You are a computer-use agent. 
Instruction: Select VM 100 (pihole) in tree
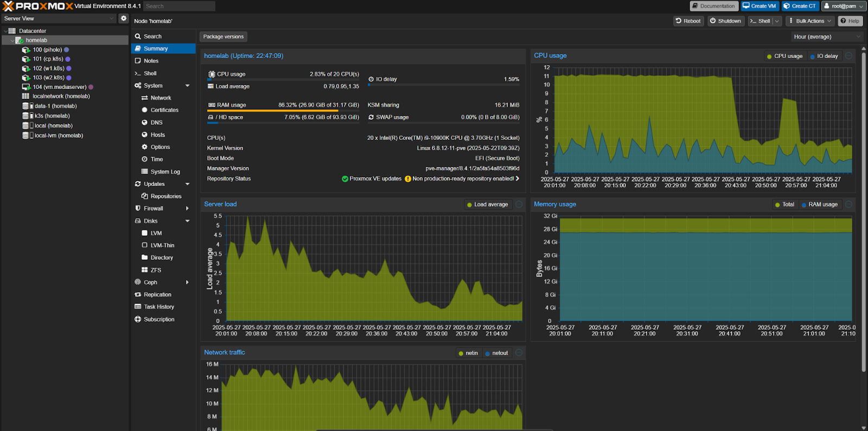[47, 50]
